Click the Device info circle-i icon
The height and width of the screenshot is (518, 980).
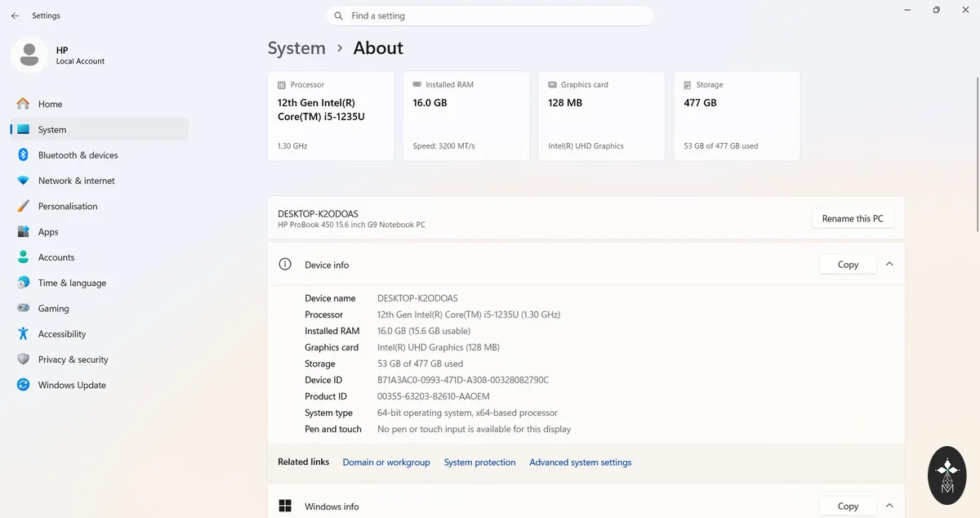click(285, 265)
